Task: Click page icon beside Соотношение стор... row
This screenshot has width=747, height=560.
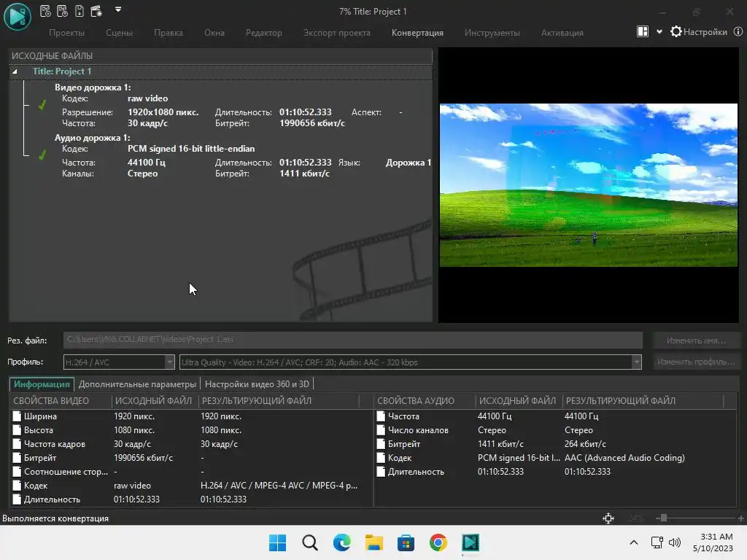Action: pos(17,472)
